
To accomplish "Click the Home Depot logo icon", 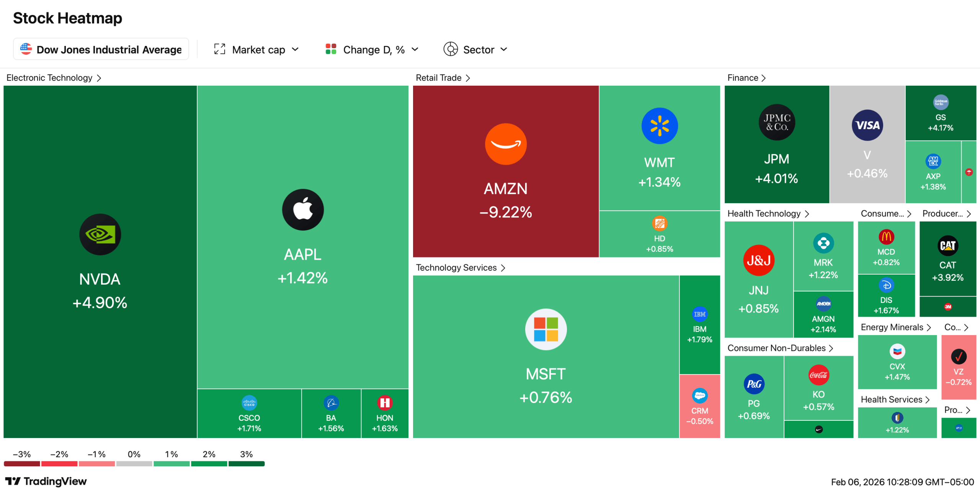I will pos(659,223).
